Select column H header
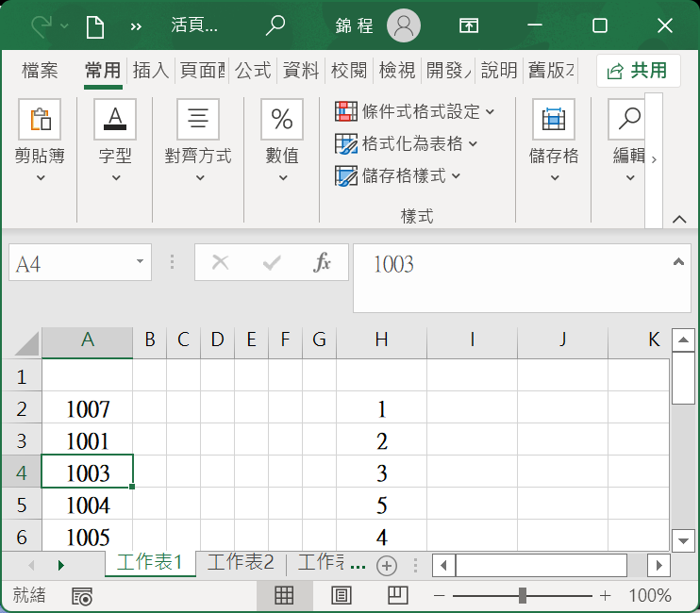Screen dimensions: 700x613 pyautogui.click(x=382, y=341)
